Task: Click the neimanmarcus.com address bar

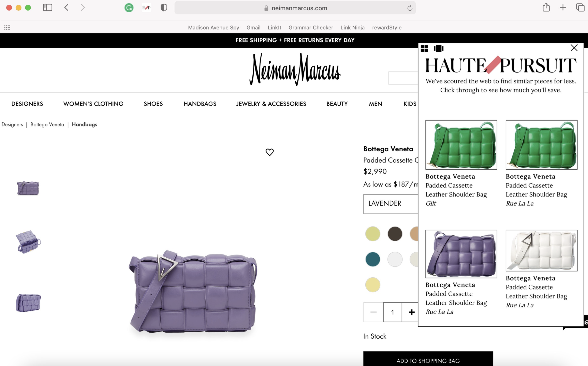Action: (295, 8)
